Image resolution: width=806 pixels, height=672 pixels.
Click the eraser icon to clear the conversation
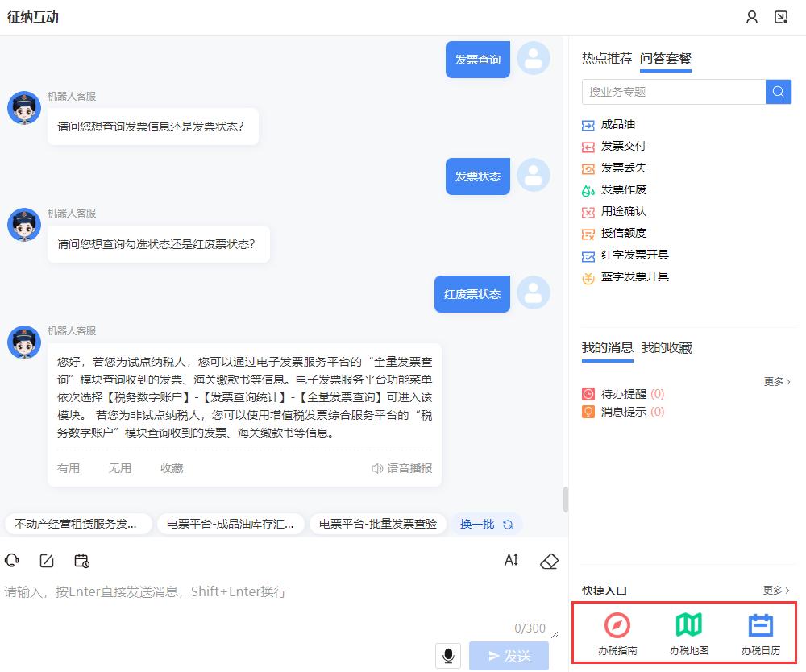pos(549,560)
